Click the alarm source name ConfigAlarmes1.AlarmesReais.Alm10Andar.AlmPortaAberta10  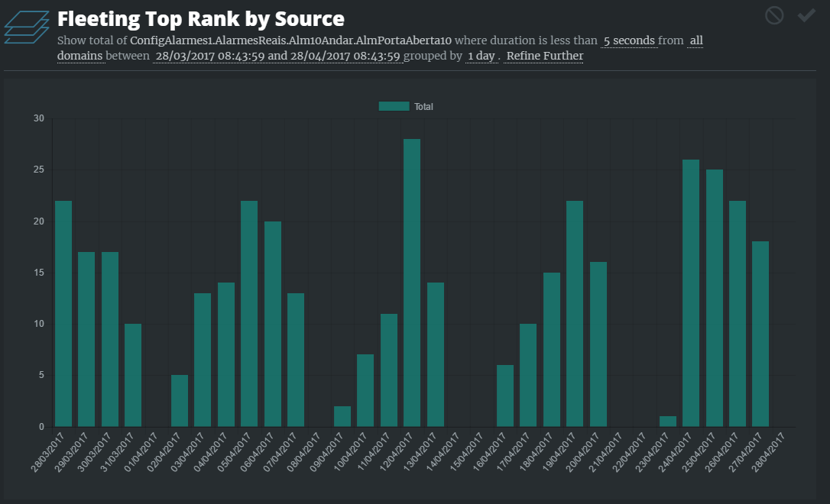point(291,40)
